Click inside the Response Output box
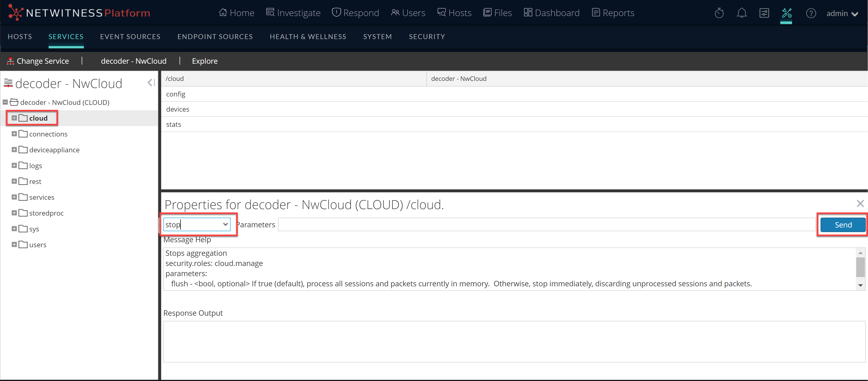Image resolution: width=868 pixels, height=381 pixels. tap(514, 342)
